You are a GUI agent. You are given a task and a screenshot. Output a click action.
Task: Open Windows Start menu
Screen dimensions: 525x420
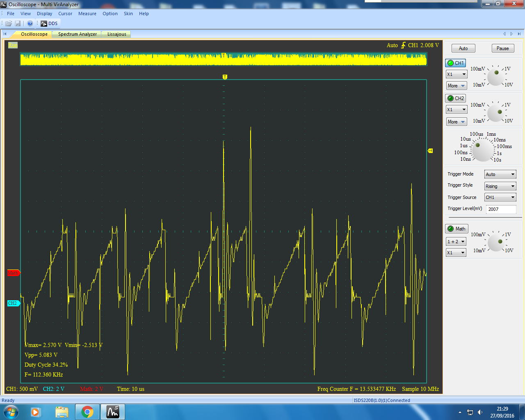[x=10, y=412]
